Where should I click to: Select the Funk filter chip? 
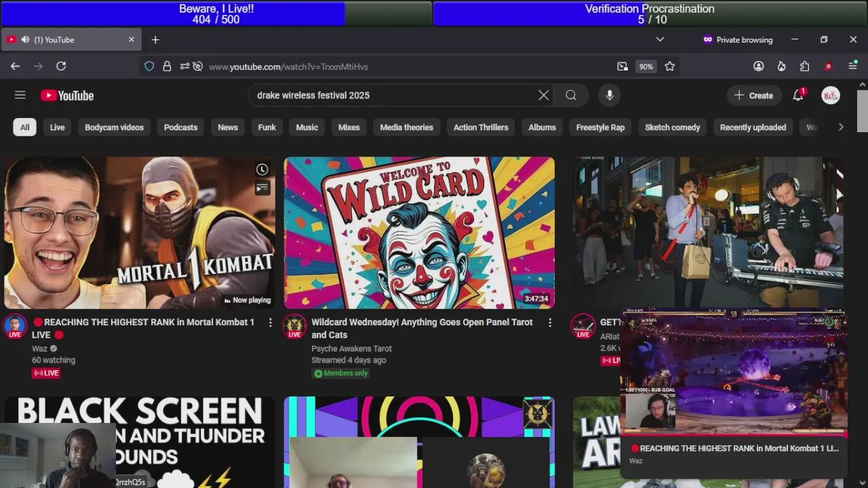coord(267,127)
